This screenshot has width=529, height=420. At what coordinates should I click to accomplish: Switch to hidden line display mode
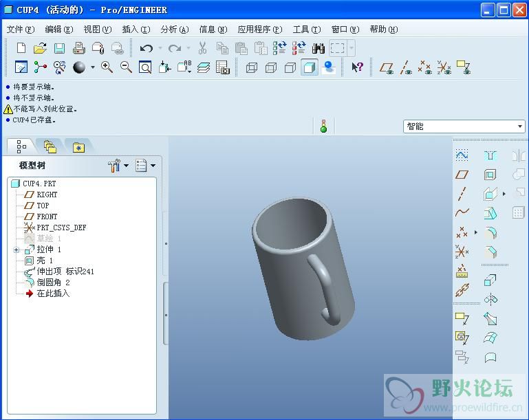[x=271, y=68]
